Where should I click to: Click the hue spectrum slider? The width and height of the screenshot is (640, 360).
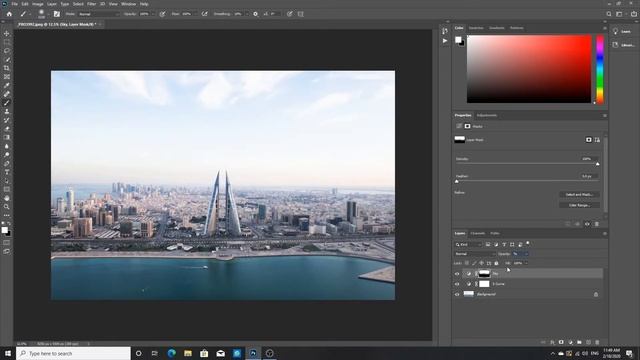point(600,69)
